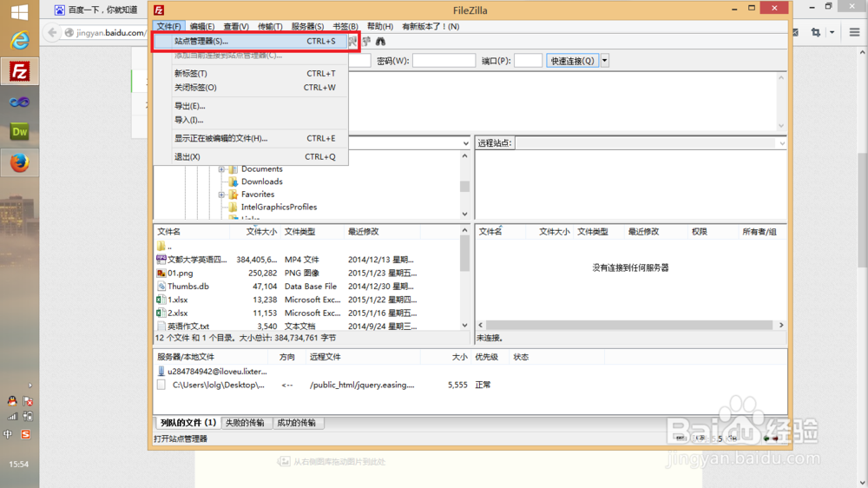This screenshot has height=488, width=868.
Task: Choose New tab (新标签) menu entry
Action: click(252, 73)
